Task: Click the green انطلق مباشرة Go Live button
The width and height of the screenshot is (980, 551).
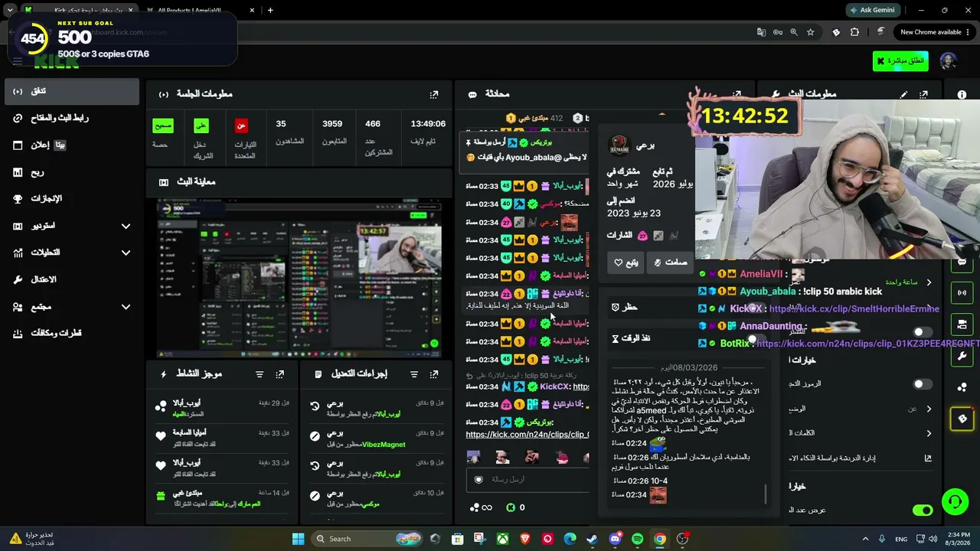Action: click(900, 61)
